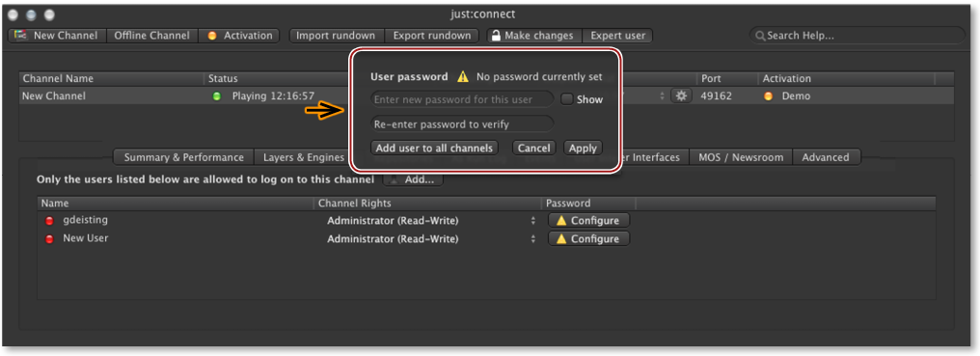
Task: Apply the new user password
Action: (x=583, y=149)
